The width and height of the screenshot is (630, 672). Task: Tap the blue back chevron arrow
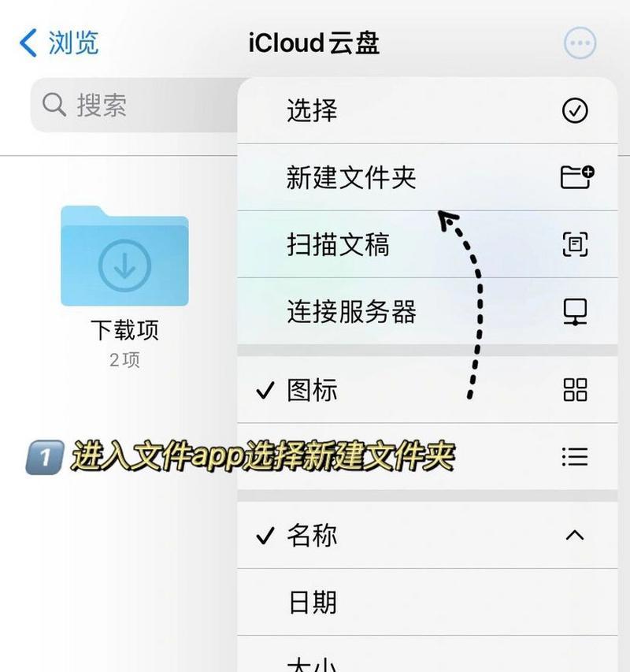point(28,43)
